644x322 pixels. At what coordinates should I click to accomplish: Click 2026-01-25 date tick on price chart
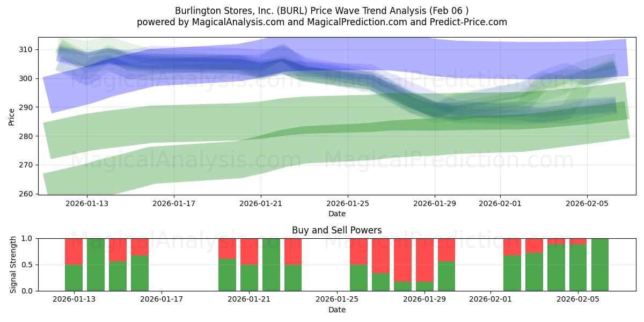click(348, 203)
